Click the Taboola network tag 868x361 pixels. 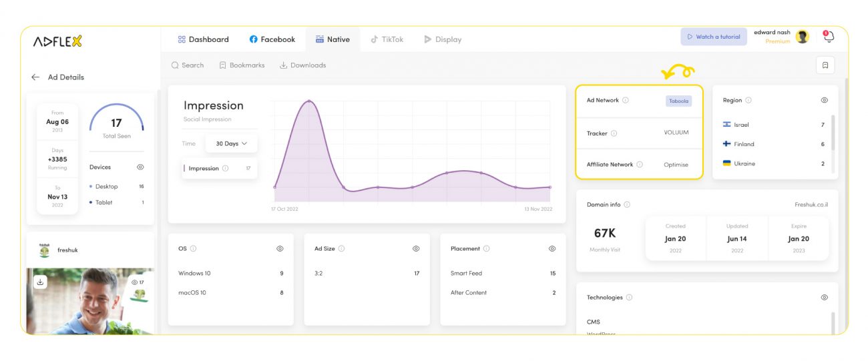point(678,101)
